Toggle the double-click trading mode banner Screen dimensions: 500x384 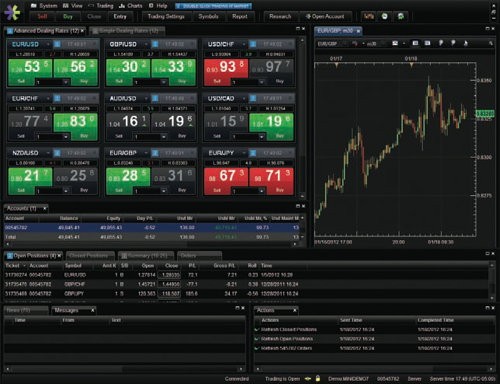click(x=214, y=6)
